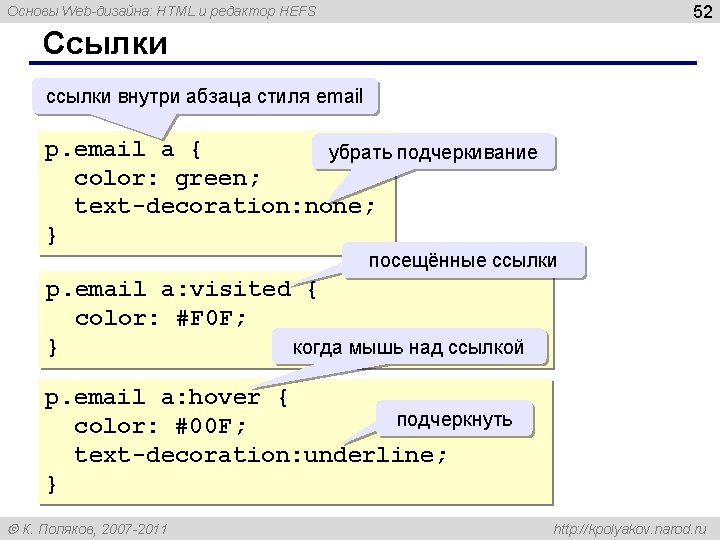Click code line "p.email a:hover {"
The height and width of the screenshot is (540, 720).
(x=166, y=398)
